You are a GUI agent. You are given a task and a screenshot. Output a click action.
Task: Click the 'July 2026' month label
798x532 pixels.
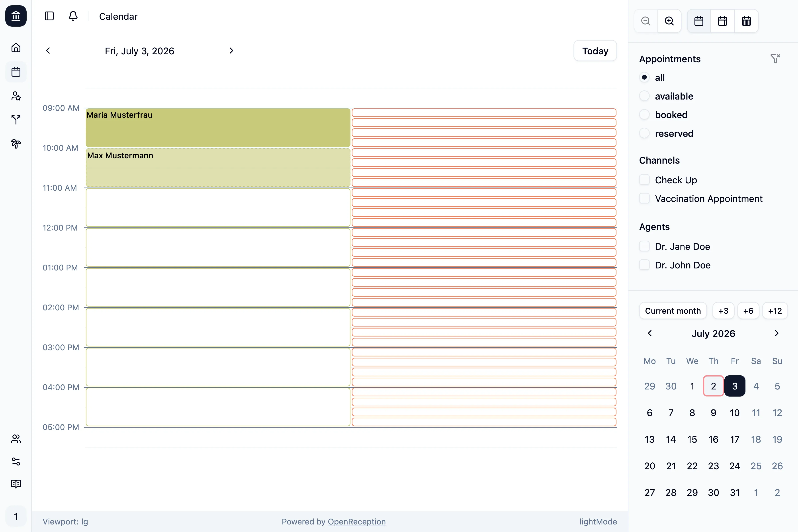(x=714, y=334)
